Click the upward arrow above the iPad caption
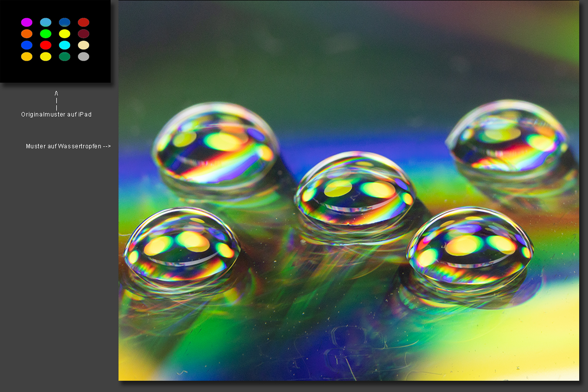The height and width of the screenshot is (392, 588). click(x=56, y=93)
